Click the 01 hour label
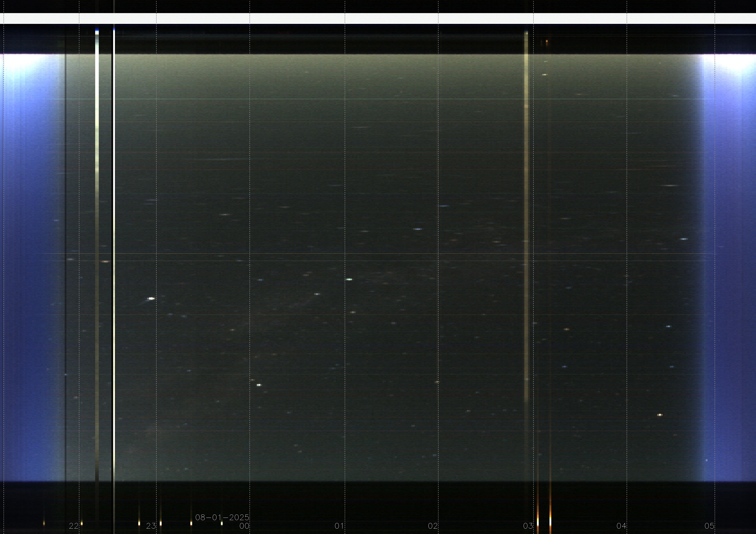Image resolution: width=756 pixels, height=534 pixels. 339,526
